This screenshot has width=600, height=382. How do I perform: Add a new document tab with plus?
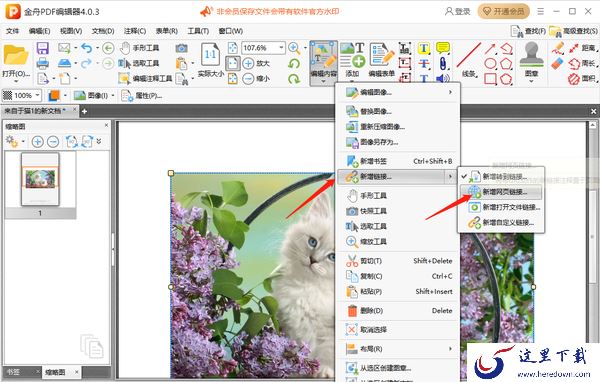pyautogui.click(x=84, y=111)
